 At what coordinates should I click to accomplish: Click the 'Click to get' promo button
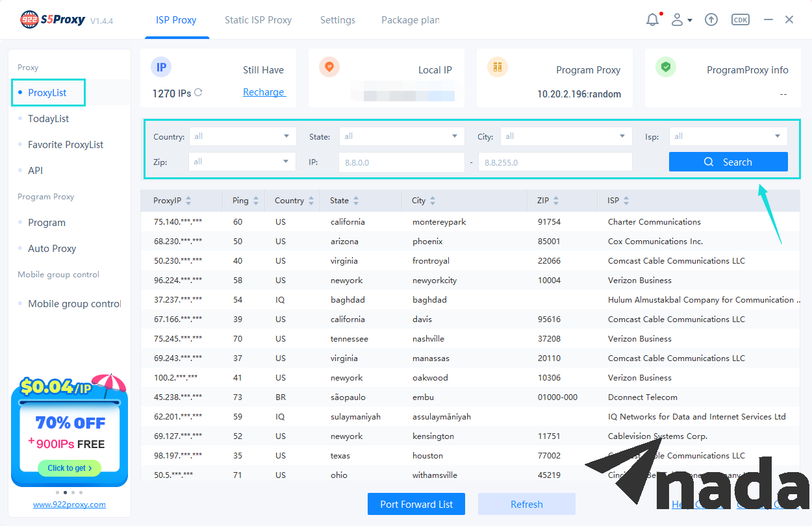(x=70, y=468)
